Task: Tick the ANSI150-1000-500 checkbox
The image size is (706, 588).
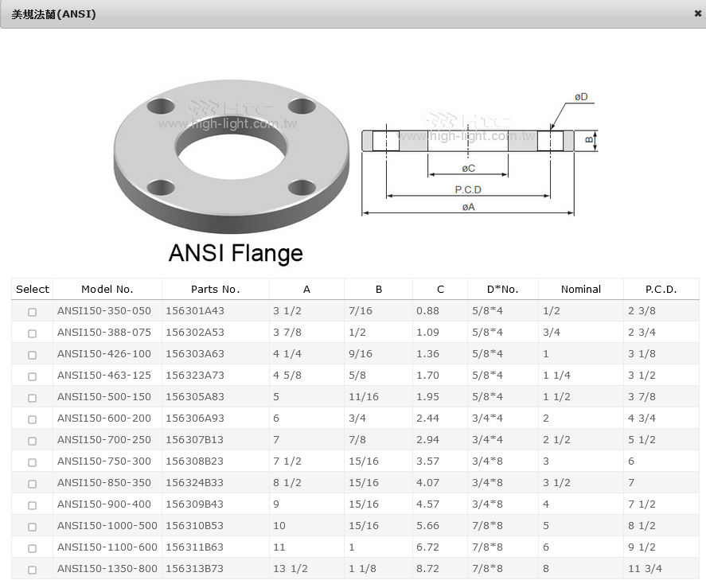Action: [32, 527]
